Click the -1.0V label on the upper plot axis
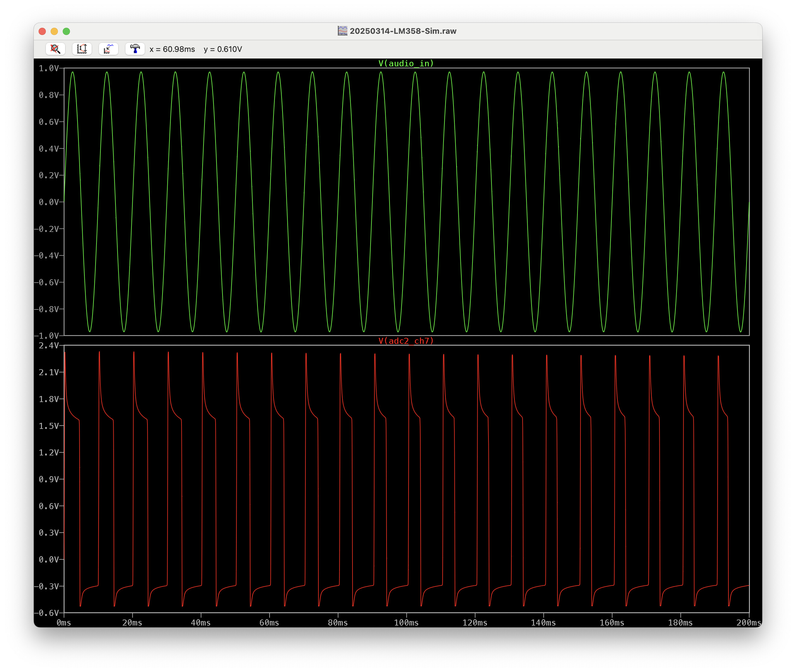The height and width of the screenshot is (672, 796). pyautogui.click(x=46, y=336)
